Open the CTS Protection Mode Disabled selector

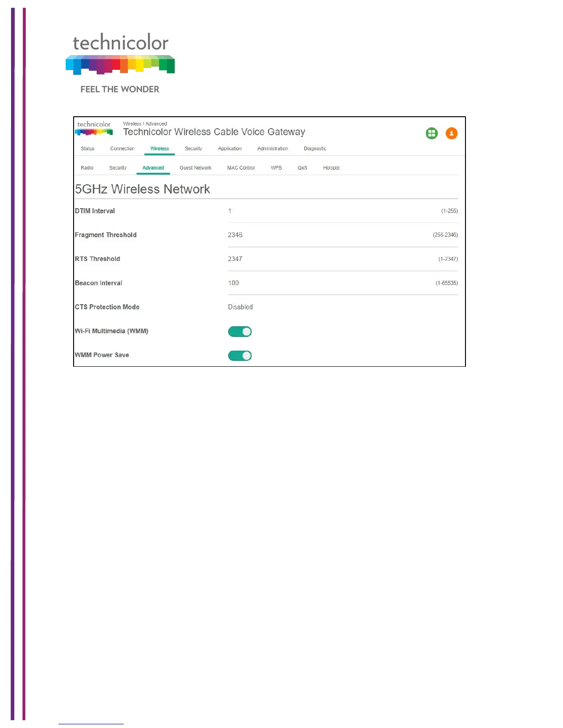pyautogui.click(x=240, y=307)
